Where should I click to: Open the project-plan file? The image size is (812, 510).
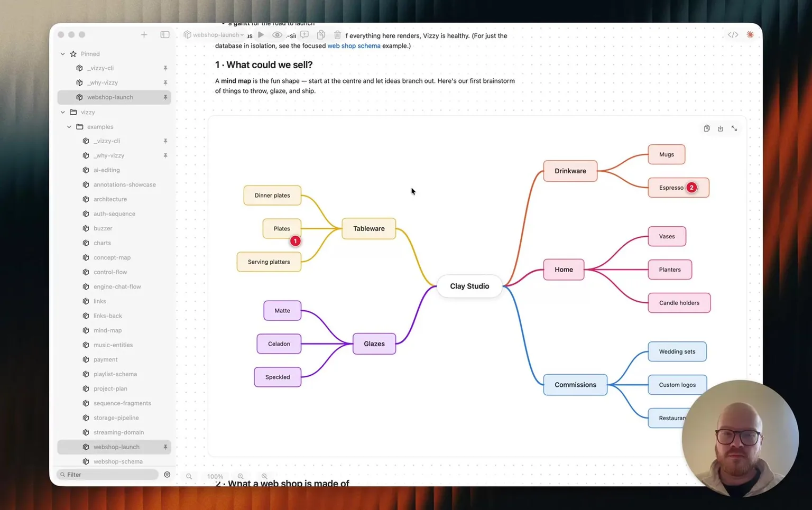110,388
